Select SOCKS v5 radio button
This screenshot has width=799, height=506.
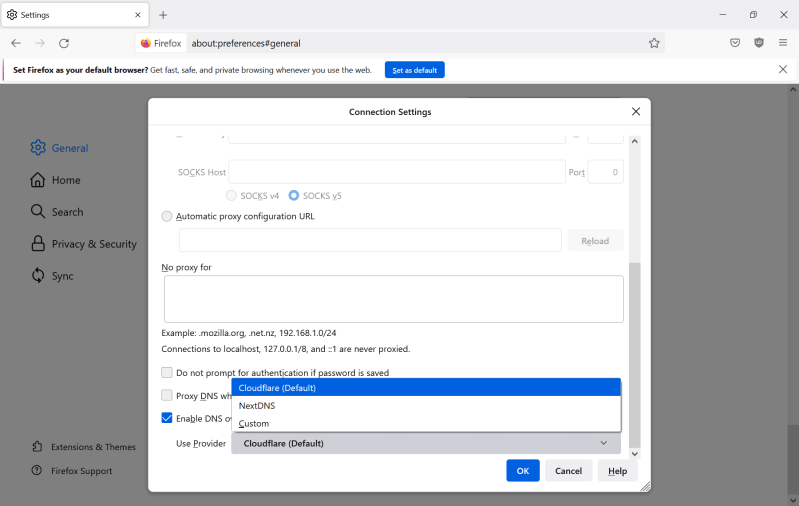point(294,195)
